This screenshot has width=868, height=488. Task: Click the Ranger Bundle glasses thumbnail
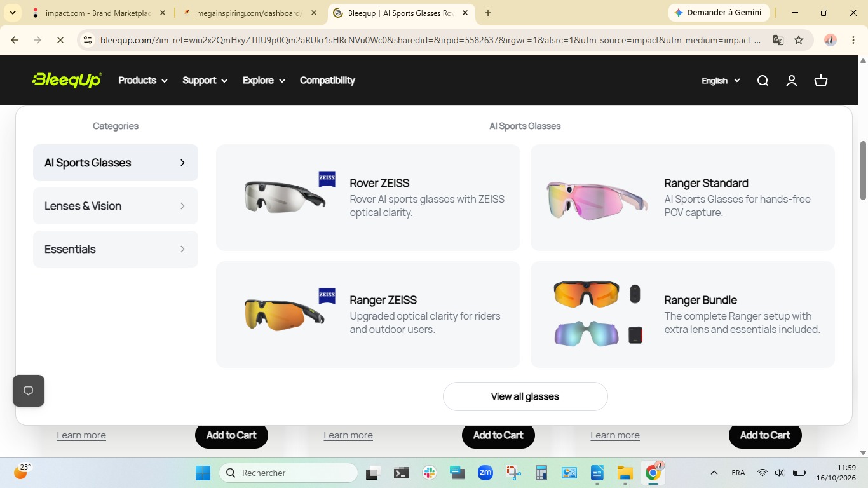pyautogui.click(x=598, y=314)
